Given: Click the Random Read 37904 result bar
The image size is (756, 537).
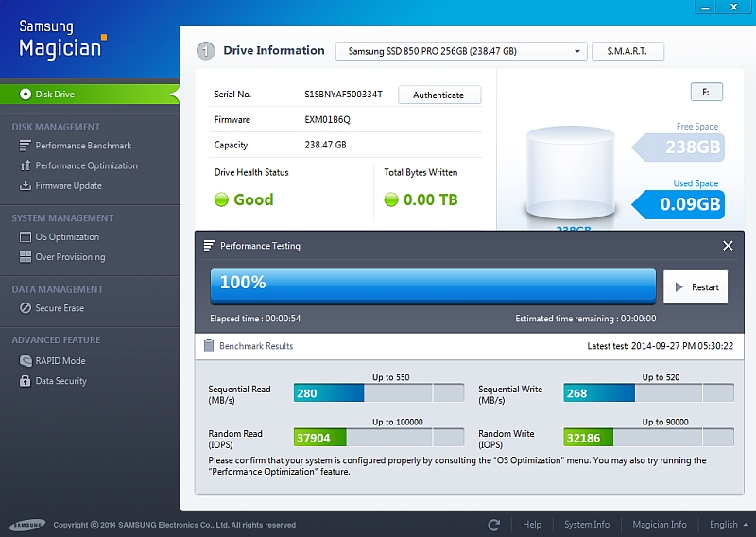Looking at the screenshot, I should [x=379, y=437].
